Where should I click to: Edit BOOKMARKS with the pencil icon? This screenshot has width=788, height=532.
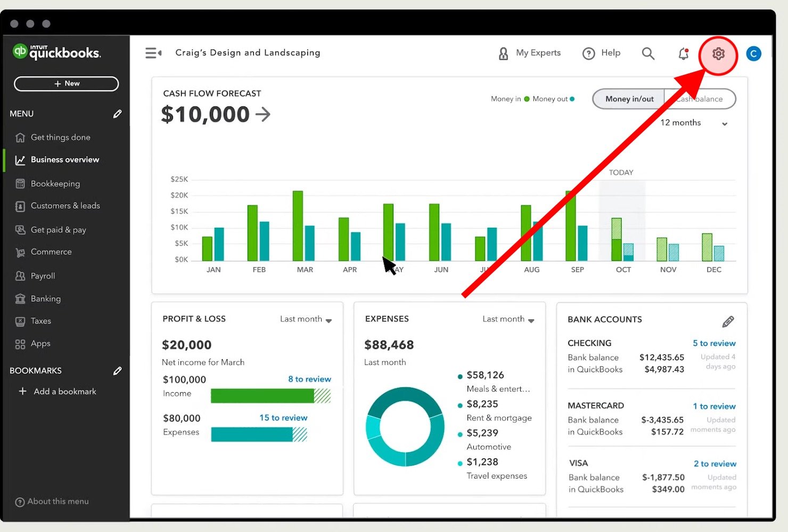point(118,371)
